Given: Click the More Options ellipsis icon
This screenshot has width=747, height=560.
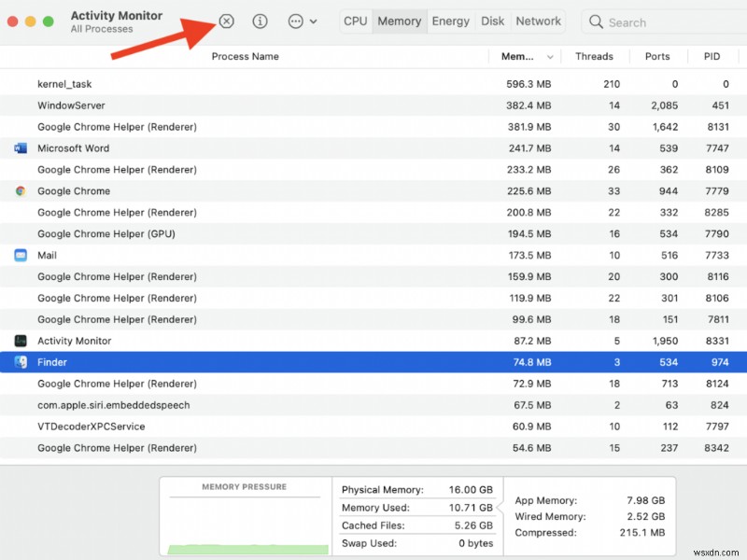Looking at the screenshot, I should point(297,21).
